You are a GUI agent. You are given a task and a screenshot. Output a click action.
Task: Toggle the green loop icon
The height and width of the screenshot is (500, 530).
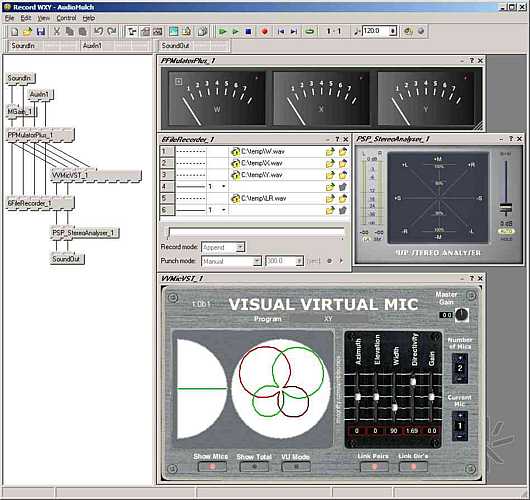click(x=310, y=32)
